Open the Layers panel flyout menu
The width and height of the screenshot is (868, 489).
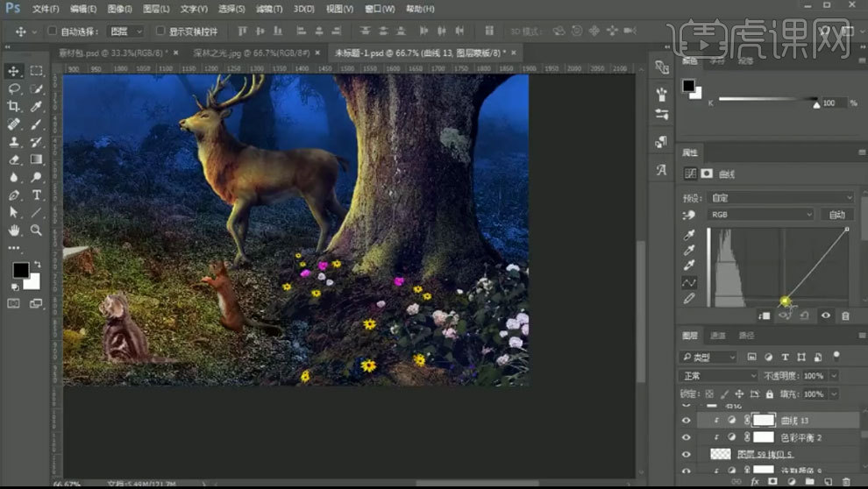click(x=862, y=336)
